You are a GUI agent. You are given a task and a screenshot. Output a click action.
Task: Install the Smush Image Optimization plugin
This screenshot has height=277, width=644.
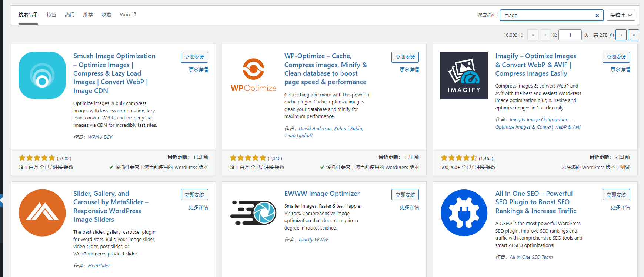194,57
